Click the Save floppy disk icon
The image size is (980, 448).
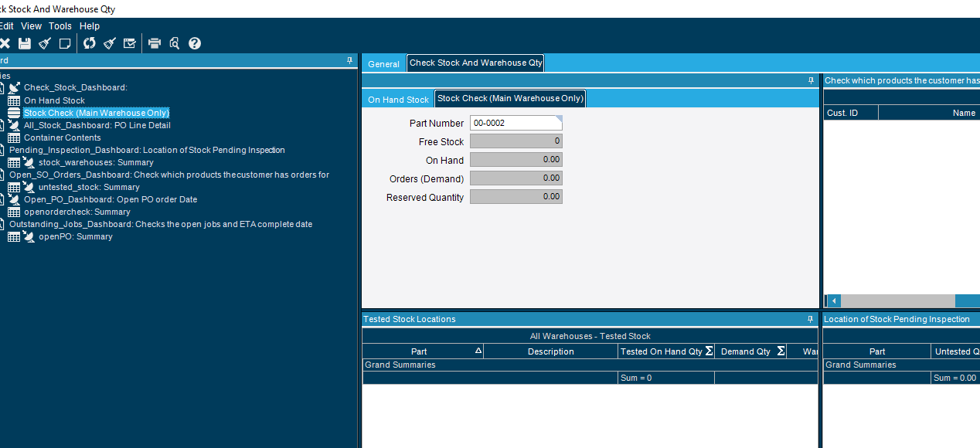click(25, 43)
